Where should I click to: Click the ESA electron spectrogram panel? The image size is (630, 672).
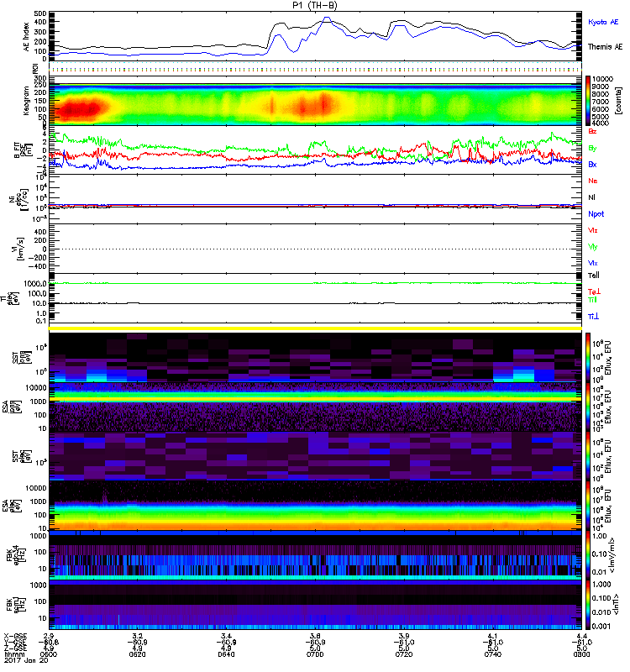coord(315,506)
